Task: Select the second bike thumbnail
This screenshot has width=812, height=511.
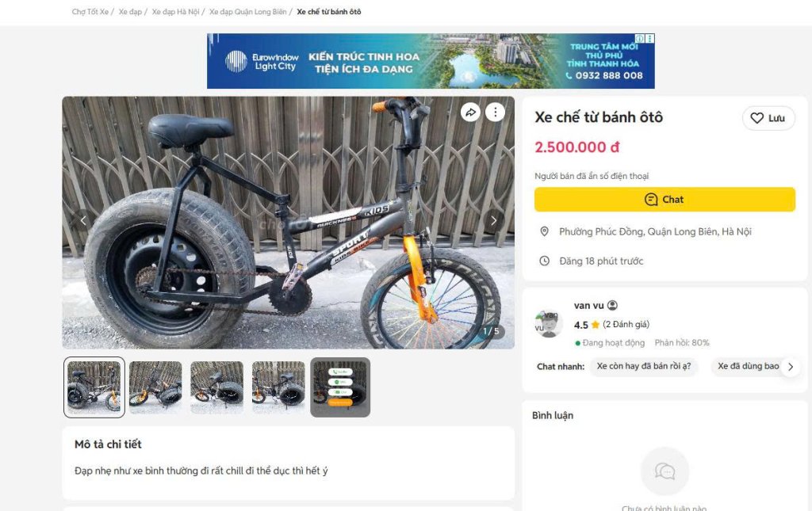Action: pos(155,387)
